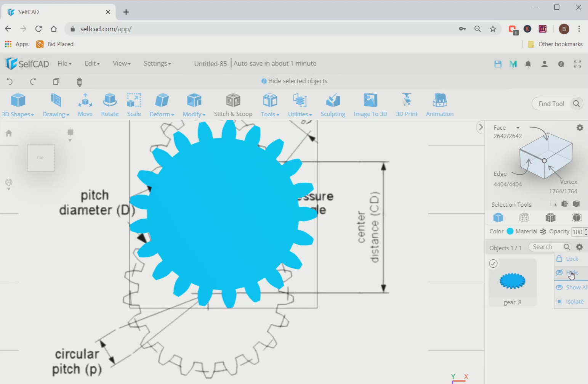The image size is (588, 384).
Task: Select the Move tool
Action: pos(85,105)
